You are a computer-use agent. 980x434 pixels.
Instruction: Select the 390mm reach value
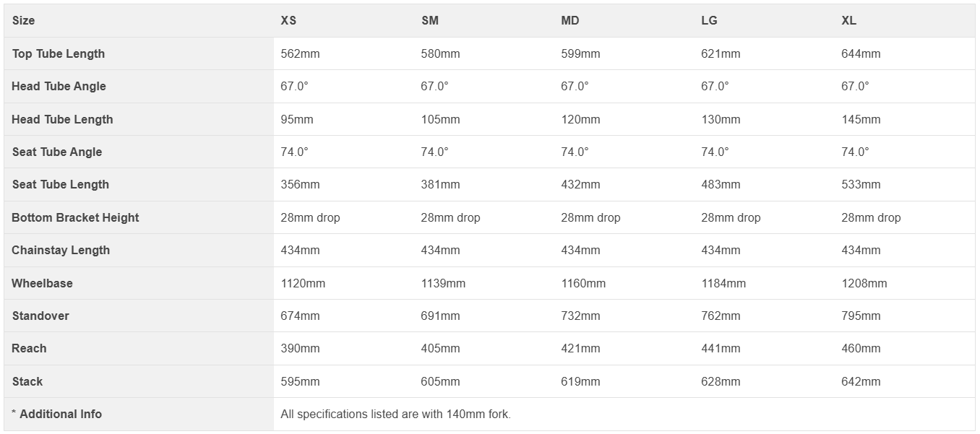coord(300,349)
